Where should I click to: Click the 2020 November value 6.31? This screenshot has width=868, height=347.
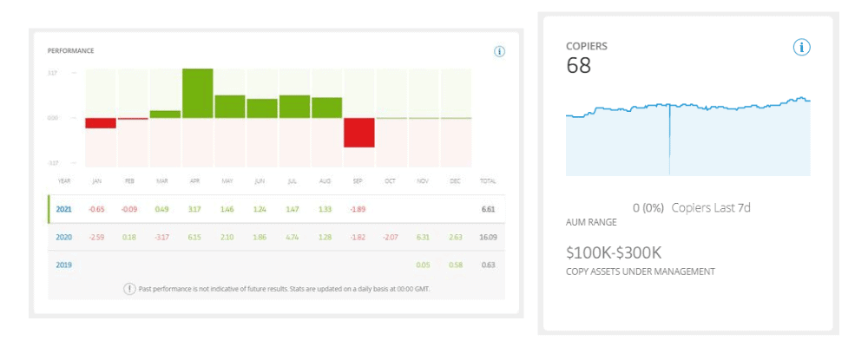(423, 238)
